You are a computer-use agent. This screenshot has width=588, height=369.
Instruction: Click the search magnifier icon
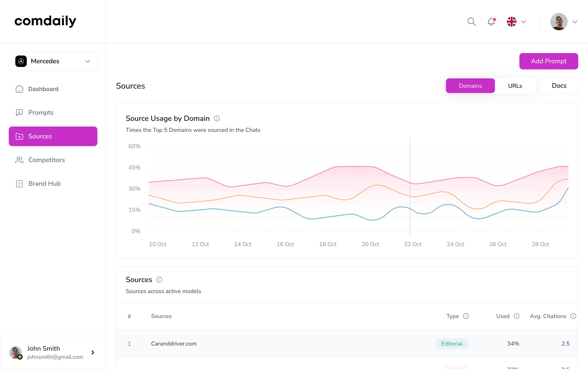tap(471, 22)
